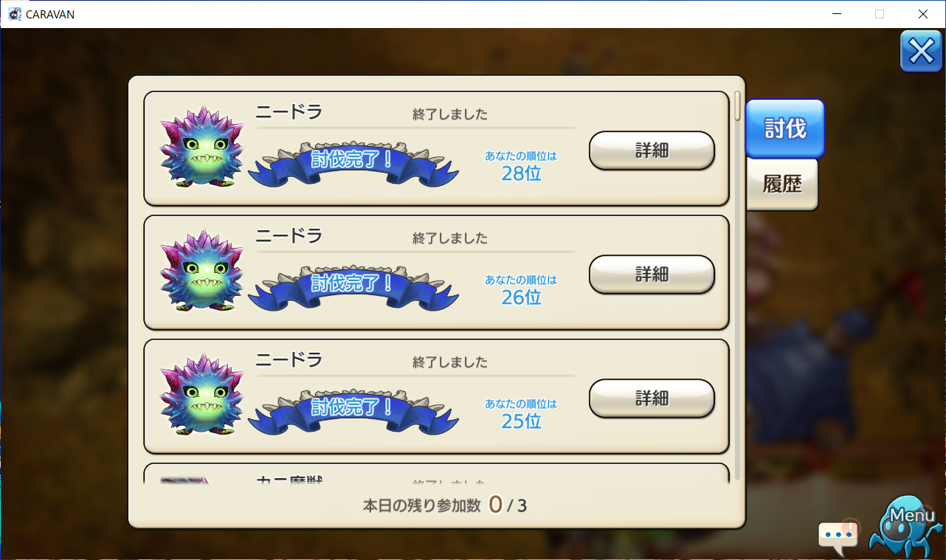Open 詳細 for the 26位 ニードラ entry
This screenshot has height=560, width=946.
[x=652, y=274]
